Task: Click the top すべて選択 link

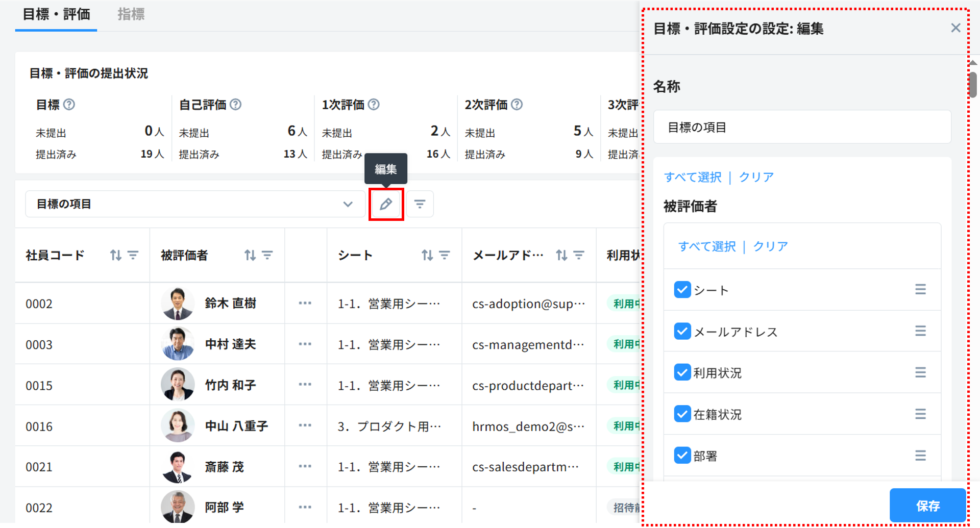Action: point(693,177)
